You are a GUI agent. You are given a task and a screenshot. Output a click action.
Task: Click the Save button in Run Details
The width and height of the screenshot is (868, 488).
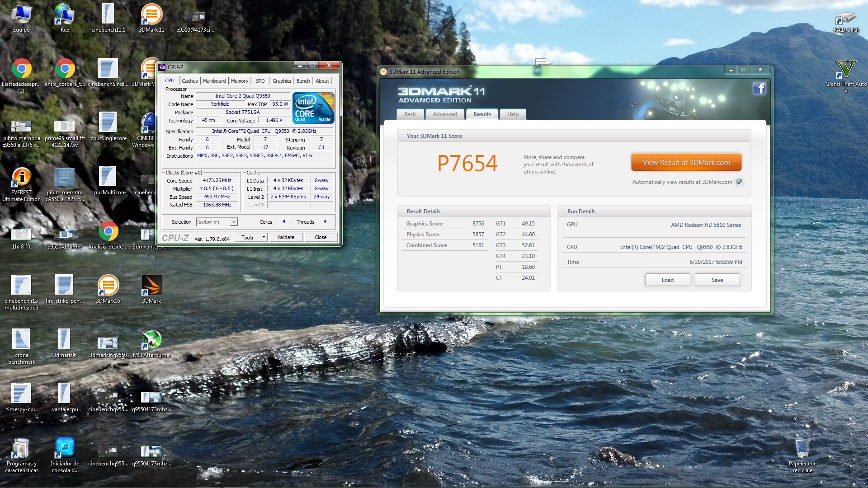717,280
